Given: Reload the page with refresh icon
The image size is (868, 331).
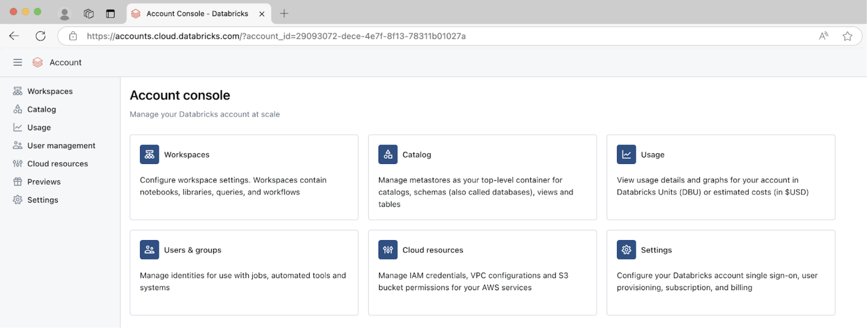Looking at the screenshot, I should click(x=41, y=36).
